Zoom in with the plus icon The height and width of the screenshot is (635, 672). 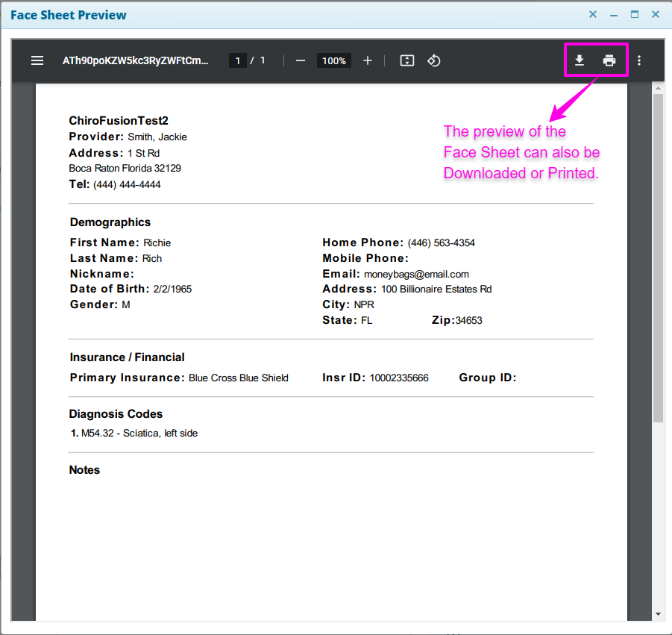pyautogui.click(x=367, y=60)
